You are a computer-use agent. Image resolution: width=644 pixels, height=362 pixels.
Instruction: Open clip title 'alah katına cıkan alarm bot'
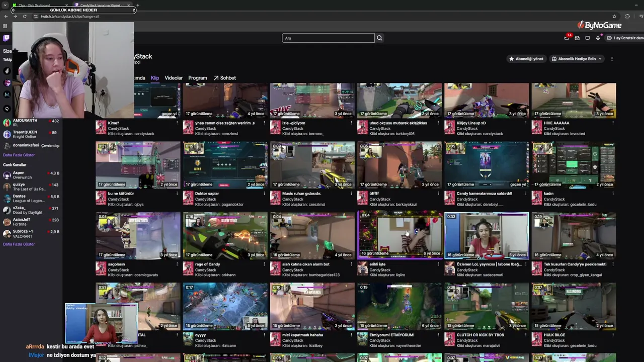coord(306,264)
